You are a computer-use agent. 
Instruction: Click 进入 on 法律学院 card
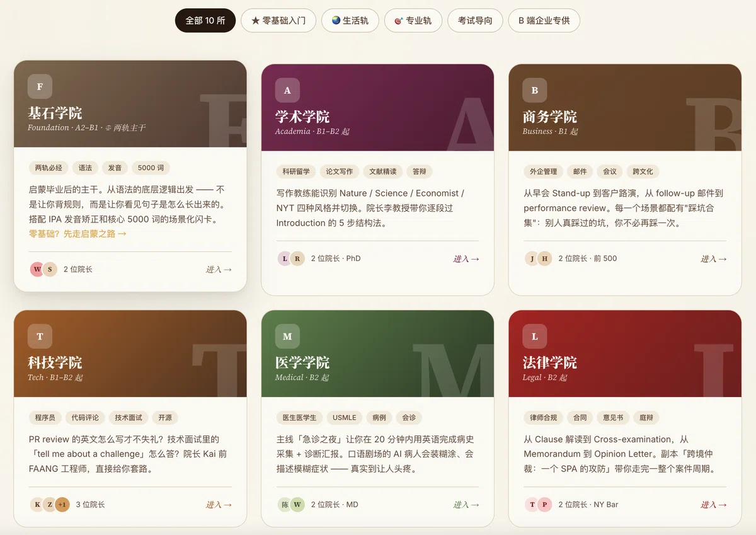click(714, 505)
